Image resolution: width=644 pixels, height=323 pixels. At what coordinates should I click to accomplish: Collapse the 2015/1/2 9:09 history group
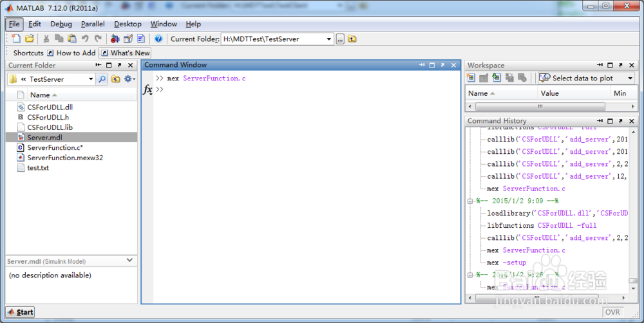tap(470, 201)
